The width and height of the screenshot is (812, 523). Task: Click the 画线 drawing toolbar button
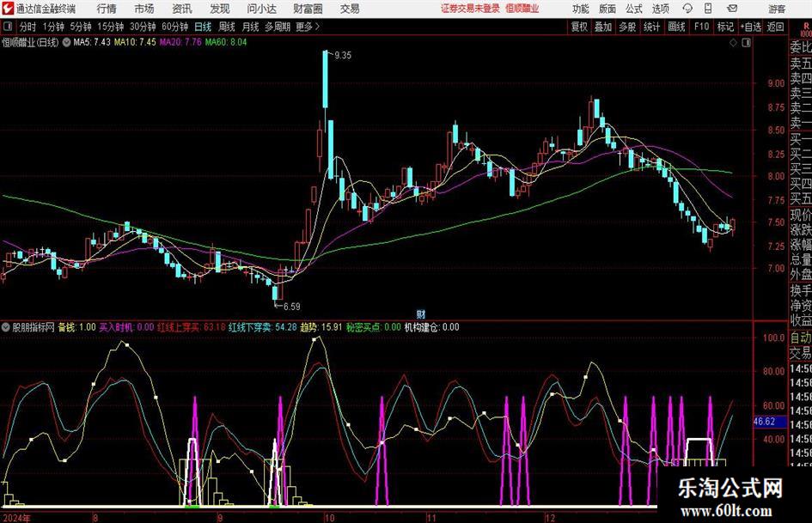676,27
